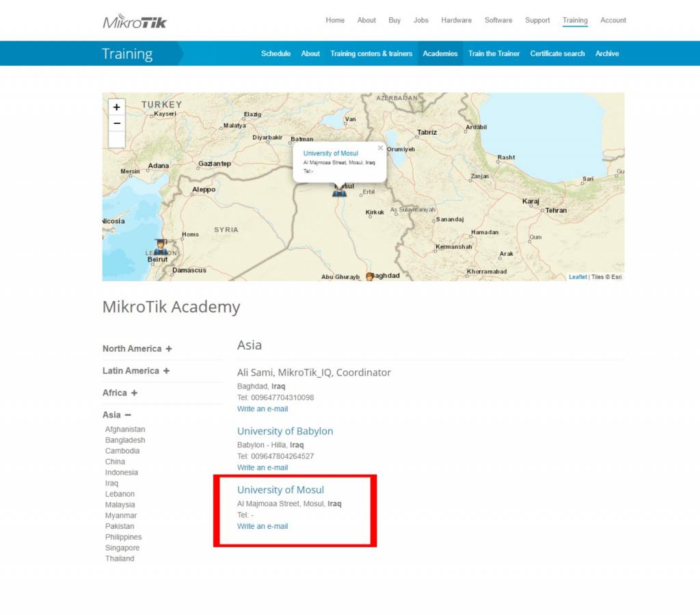
Task: Open the Academies tab
Action: click(440, 53)
